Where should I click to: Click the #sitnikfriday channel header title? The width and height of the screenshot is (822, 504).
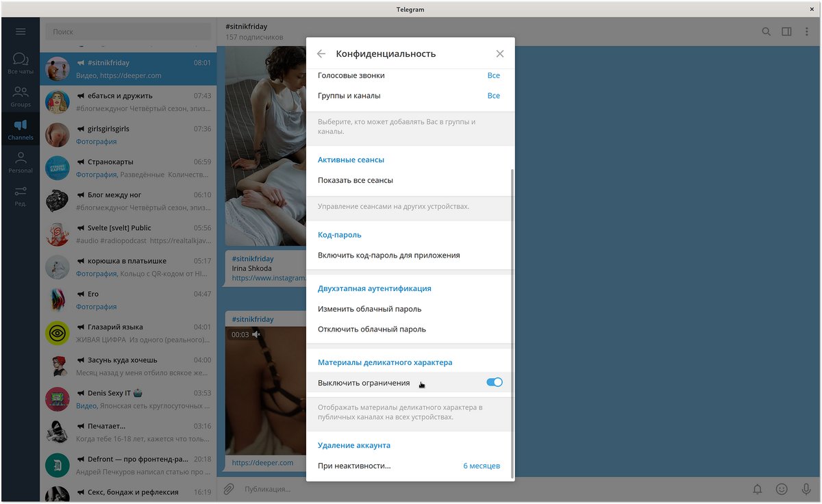click(x=246, y=26)
